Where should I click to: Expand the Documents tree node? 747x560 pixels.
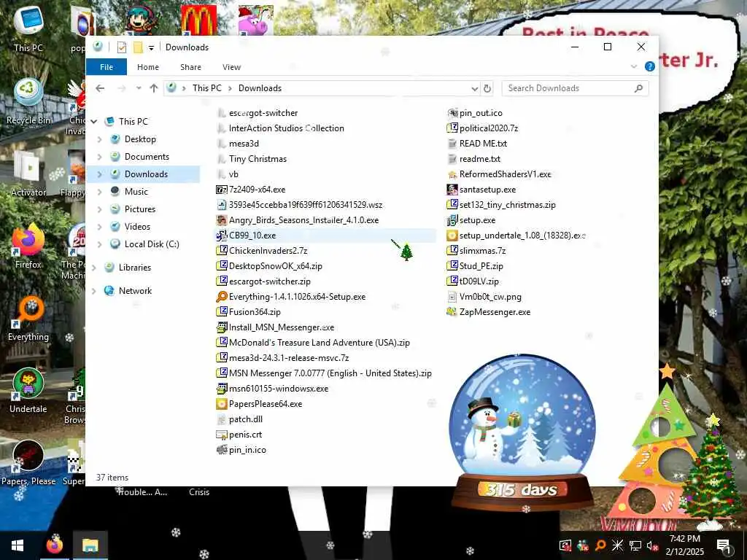click(99, 157)
